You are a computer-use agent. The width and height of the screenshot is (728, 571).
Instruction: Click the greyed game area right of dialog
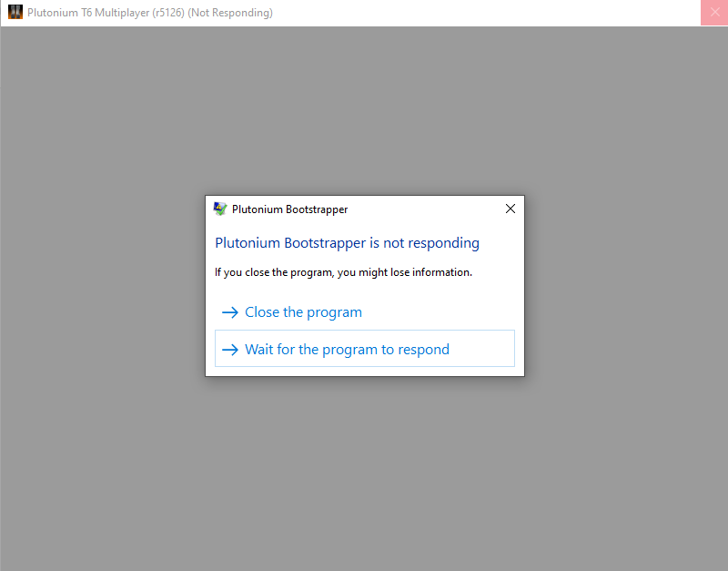click(628, 291)
